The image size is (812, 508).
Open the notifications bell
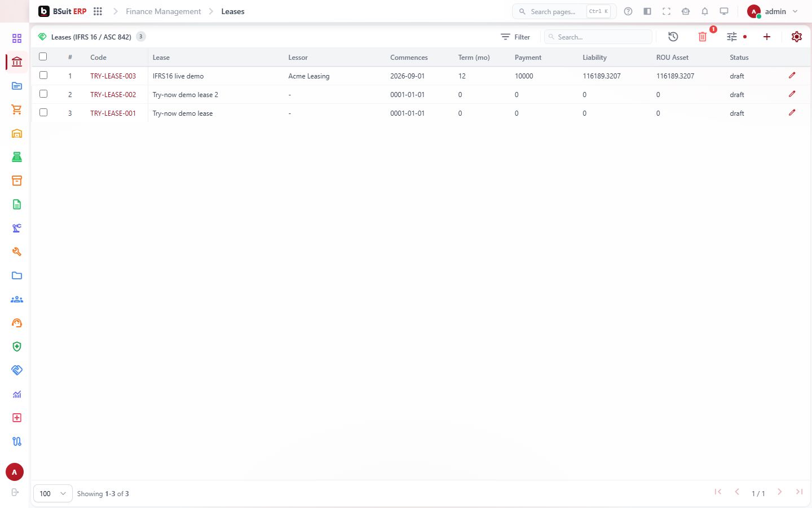(x=705, y=11)
